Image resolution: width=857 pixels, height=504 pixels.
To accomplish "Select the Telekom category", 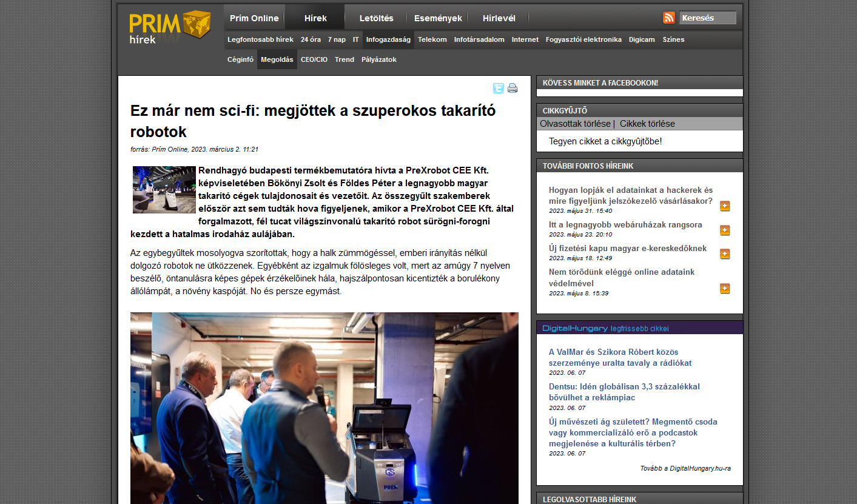I will (x=432, y=39).
